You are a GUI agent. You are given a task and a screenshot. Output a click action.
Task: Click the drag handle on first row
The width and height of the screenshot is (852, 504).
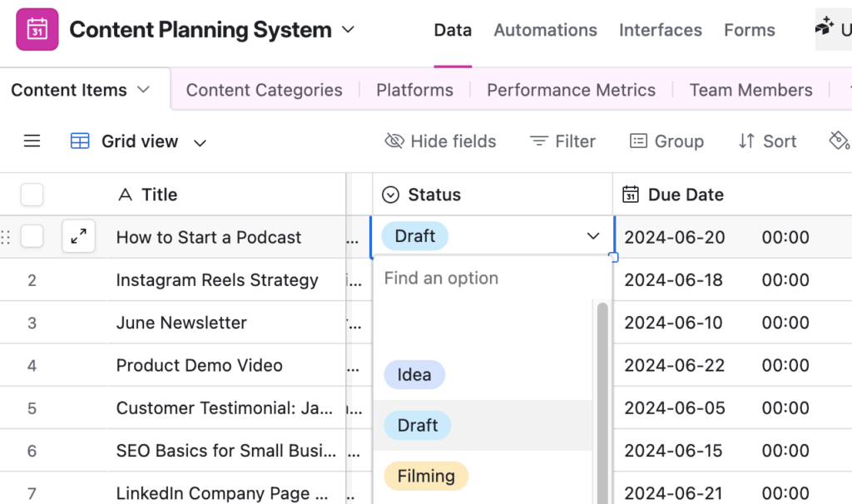(6, 237)
